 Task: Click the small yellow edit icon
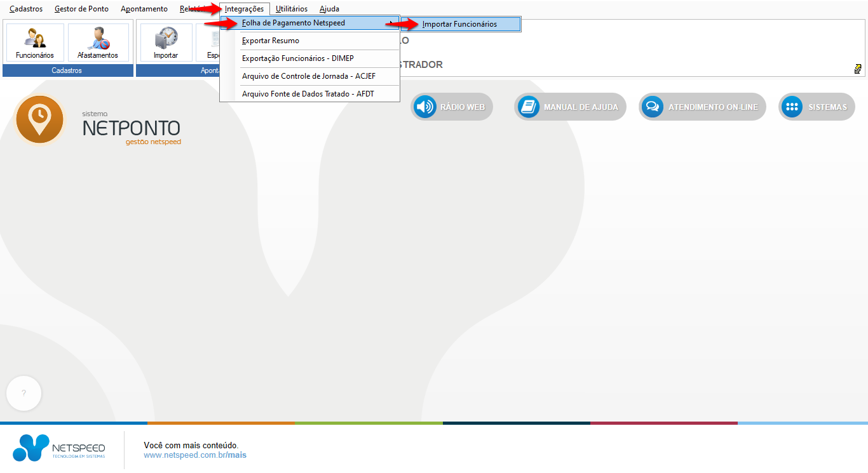point(858,69)
